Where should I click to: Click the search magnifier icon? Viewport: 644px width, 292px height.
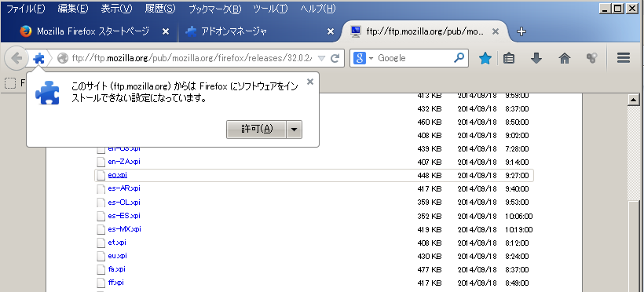tap(459, 58)
